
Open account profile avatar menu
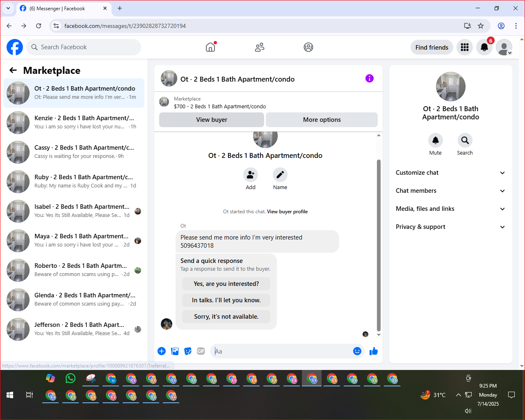coord(504,47)
